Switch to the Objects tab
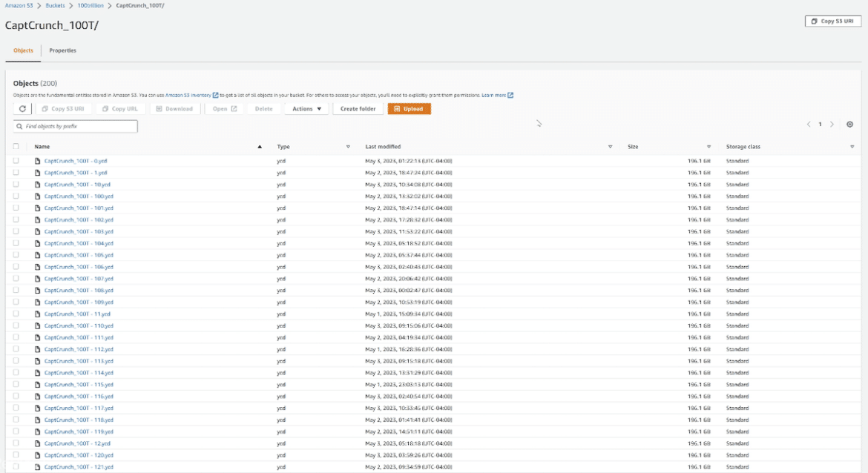This screenshot has width=868, height=473. click(x=23, y=50)
